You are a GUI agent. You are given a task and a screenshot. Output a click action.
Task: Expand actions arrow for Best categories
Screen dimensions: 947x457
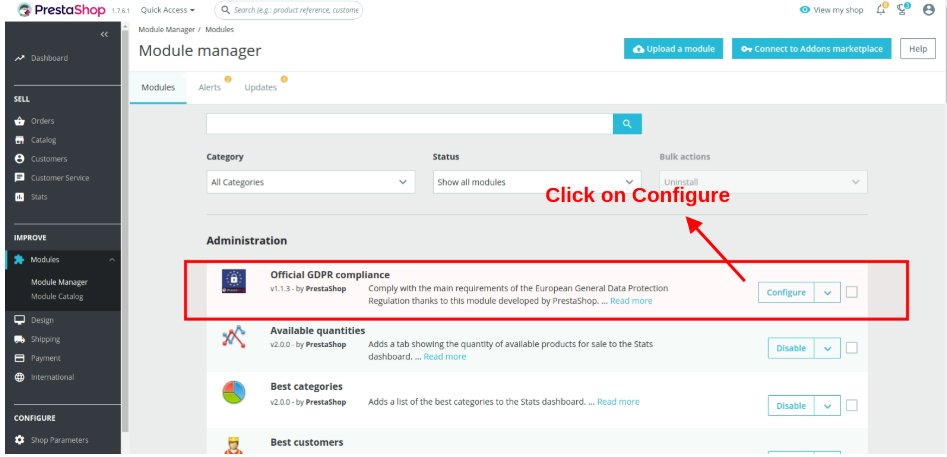tap(827, 406)
